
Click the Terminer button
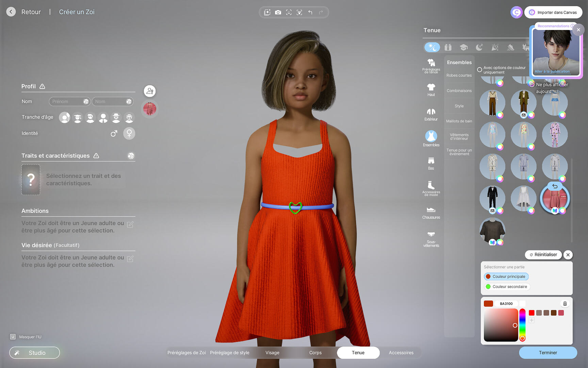pos(548,353)
